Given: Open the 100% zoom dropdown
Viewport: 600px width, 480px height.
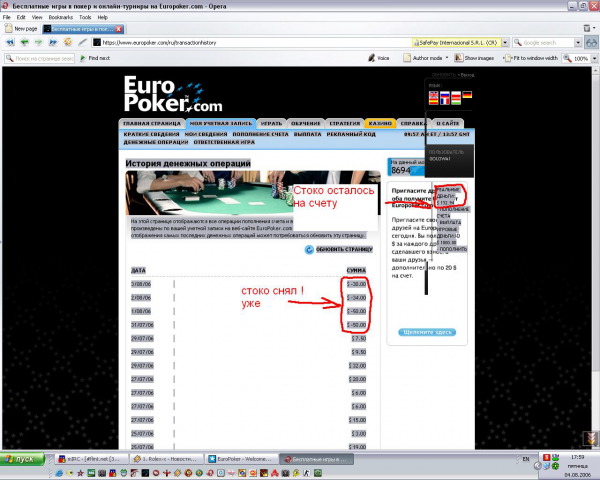Looking at the screenshot, I should (x=594, y=58).
